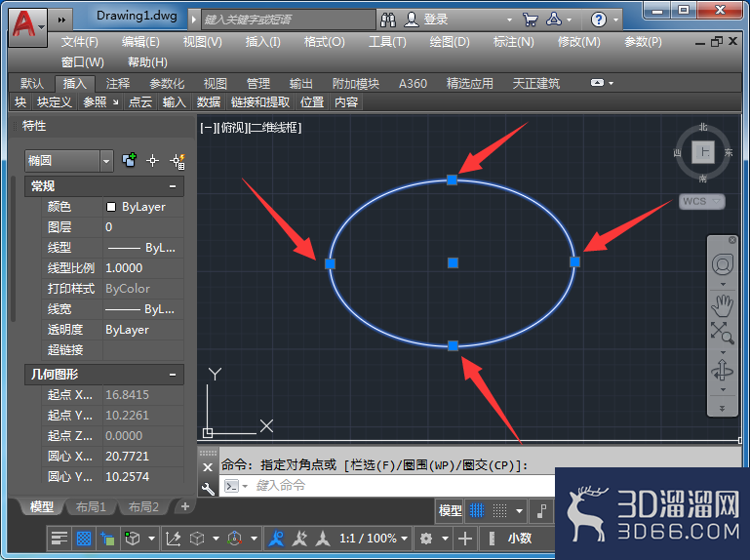
Task: Click the command line customize wrench icon
Action: tap(208, 488)
